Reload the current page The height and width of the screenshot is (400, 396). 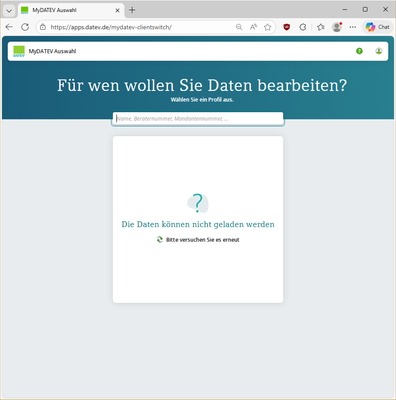click(25, 27)
